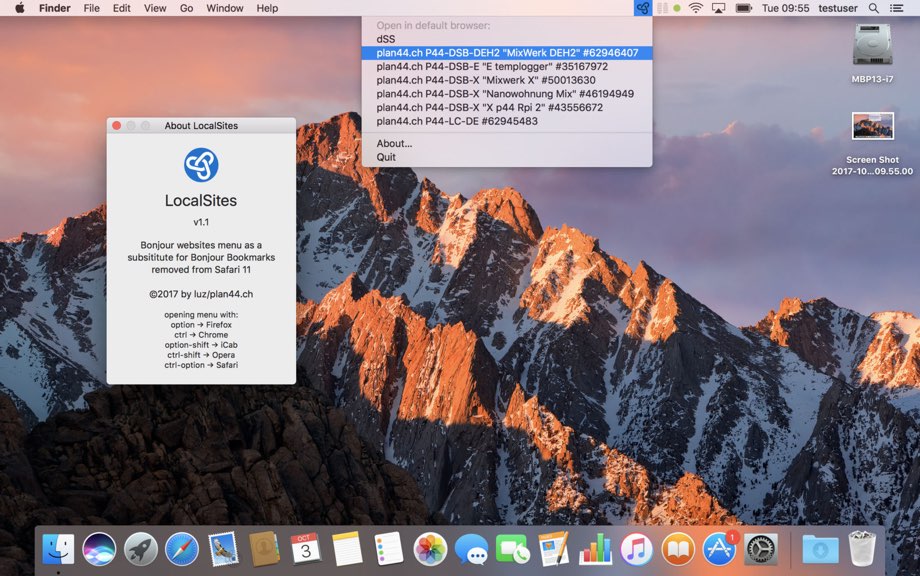
Task: Select the Screen Shot file thumbnail
Action: point(872,126)
